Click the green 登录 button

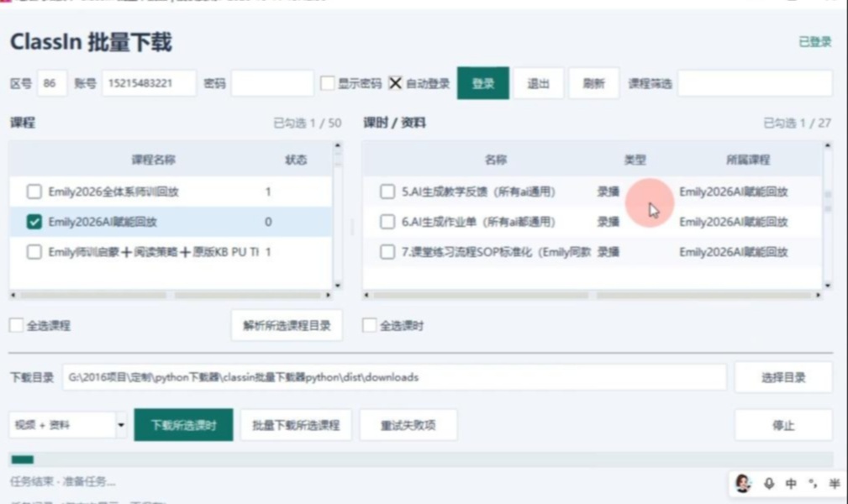(x=482, y=83)
